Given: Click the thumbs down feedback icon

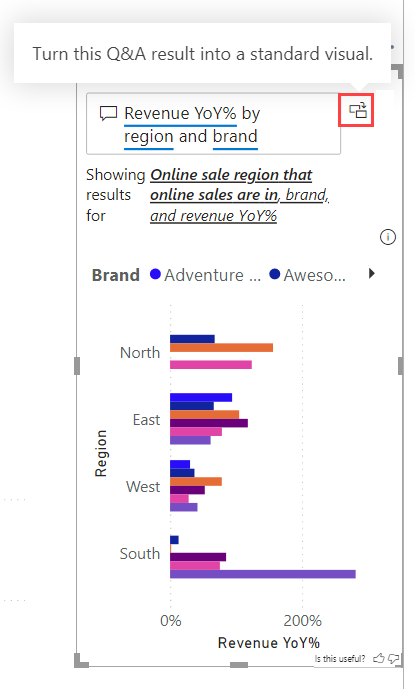Looking at the screenshot, I should click(393, 658).
